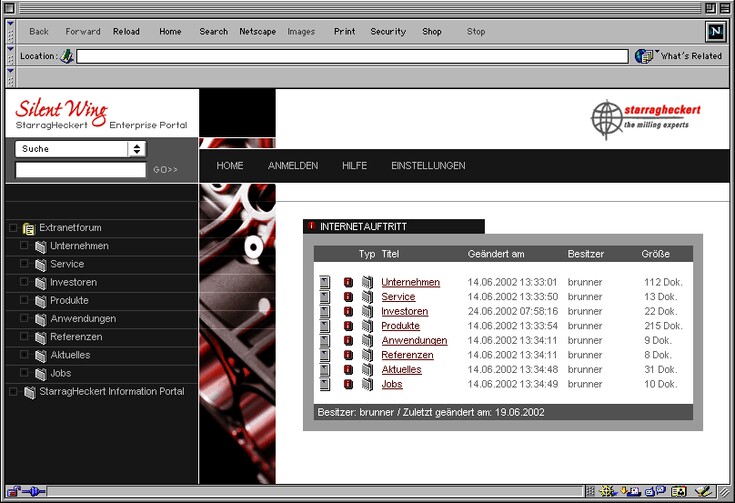Click the red info icon in Aktuelles row
Viewport: 735px width, 503px height.
click(348, 369)
